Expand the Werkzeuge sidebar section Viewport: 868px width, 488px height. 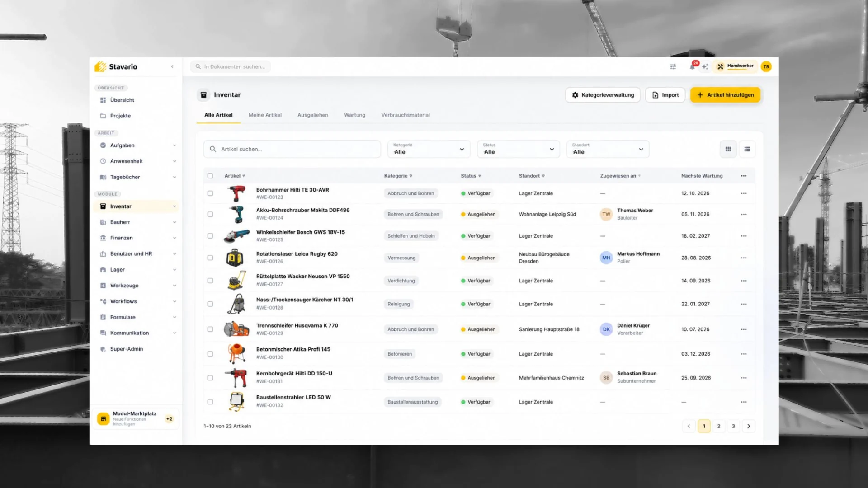click(175, 286)
